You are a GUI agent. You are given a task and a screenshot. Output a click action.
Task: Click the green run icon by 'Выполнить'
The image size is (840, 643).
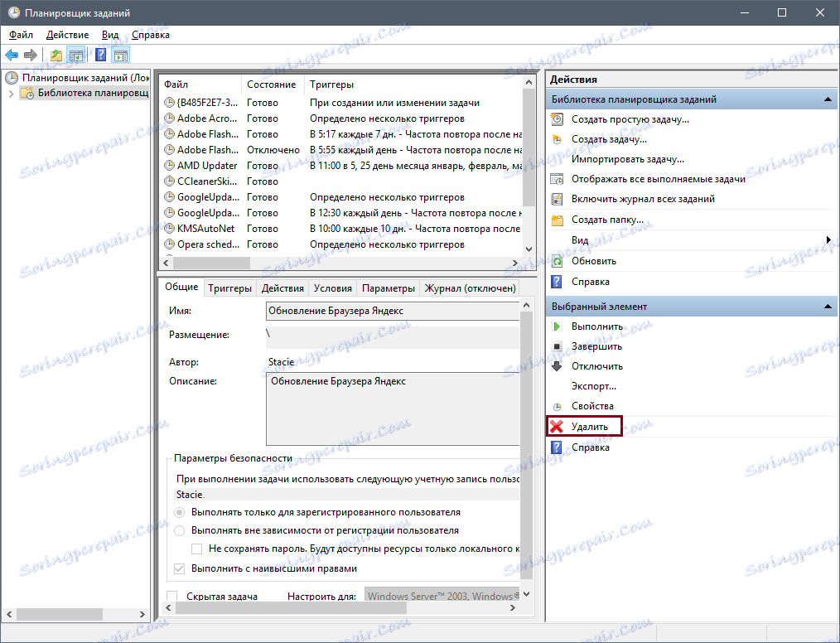(x=558, y=326)
